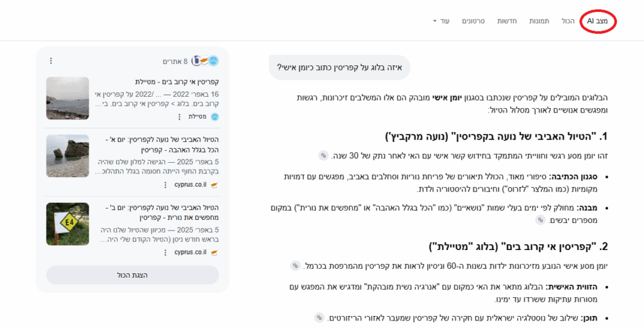Click the source site icons beside 8 אתרים
Viewport: 644px width, 328px height.
coord(205,61)
